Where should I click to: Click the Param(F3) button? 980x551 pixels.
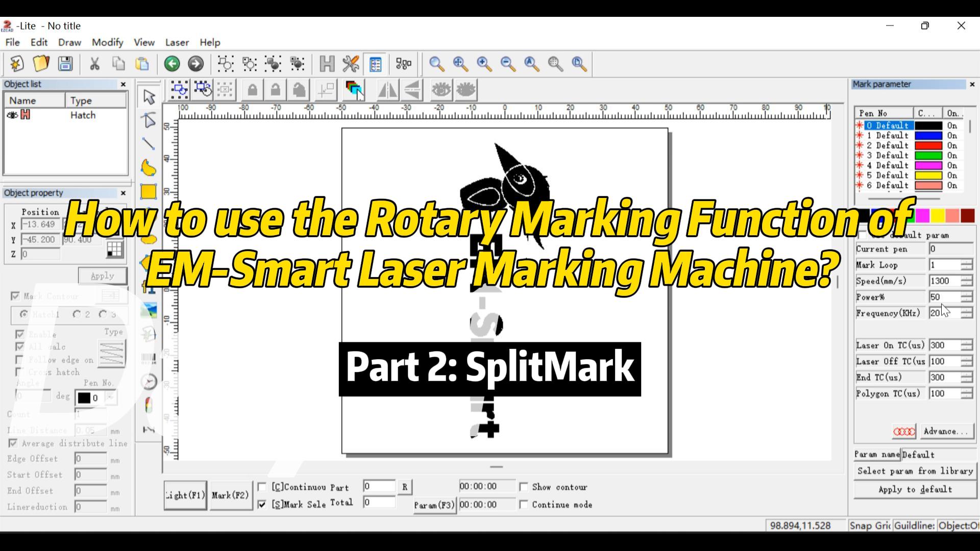pyautogui.click(x=434, y=505)
